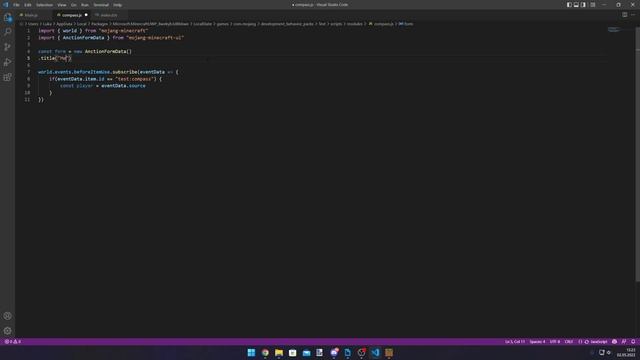Open the Mail app from the taskbar
The height and width of the screenshot is (360, 640).
[x=306, y=352]
